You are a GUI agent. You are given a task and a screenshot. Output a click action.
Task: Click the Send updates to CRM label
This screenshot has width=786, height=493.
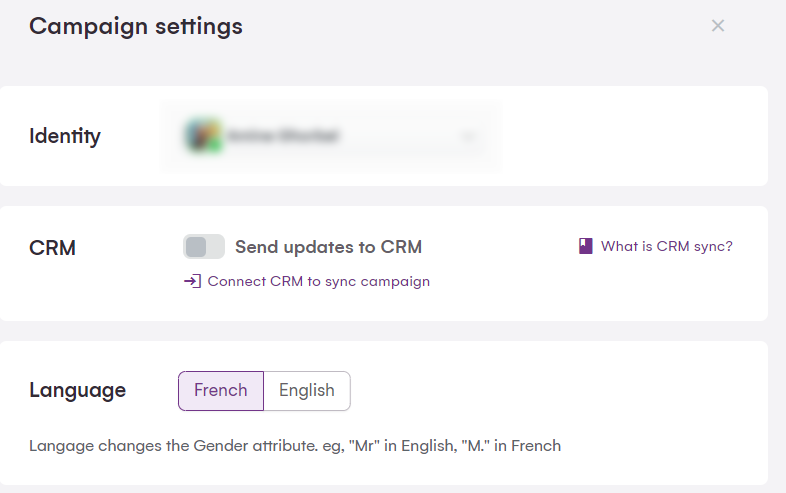click(x=328, y=247)
